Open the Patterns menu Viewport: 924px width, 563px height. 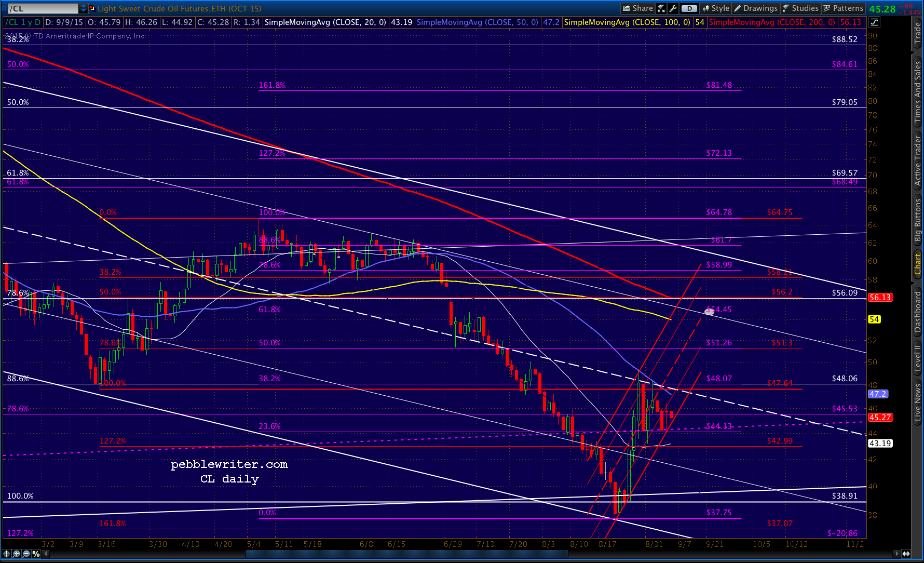(844, 8)
